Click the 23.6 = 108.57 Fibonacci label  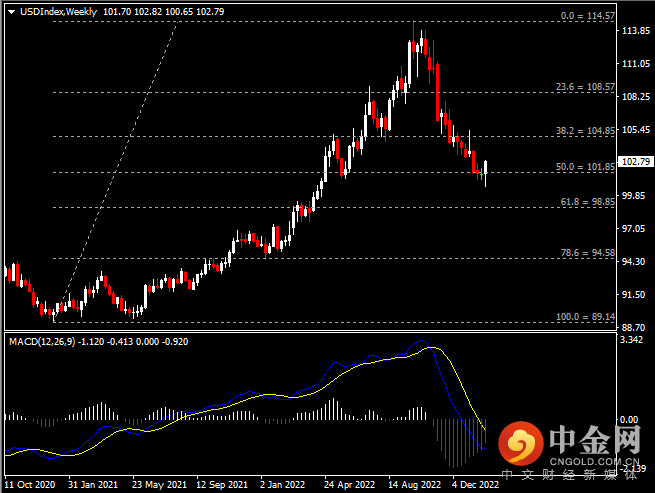(x=585, y=87)
